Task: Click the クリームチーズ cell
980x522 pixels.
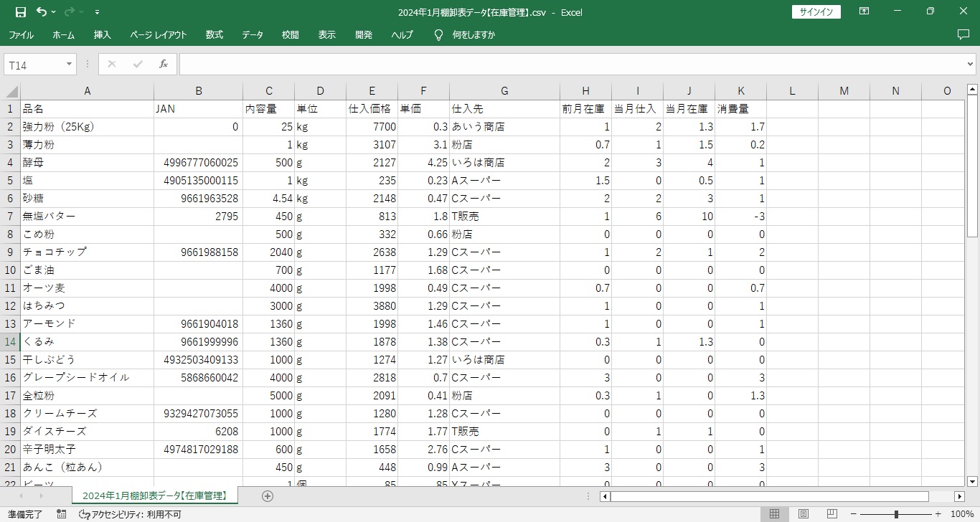Action: pos(87,414)
